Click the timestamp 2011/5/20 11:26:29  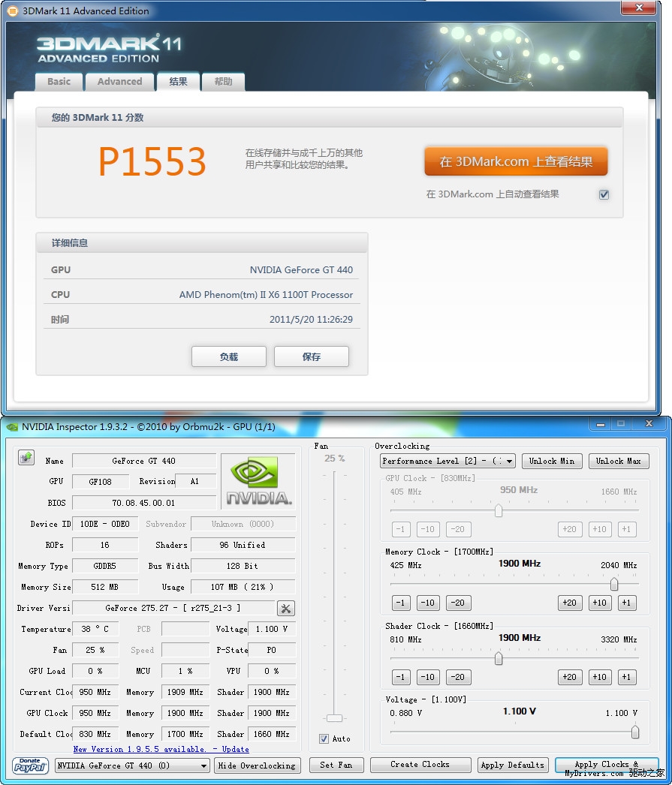(x=311, y=320)
